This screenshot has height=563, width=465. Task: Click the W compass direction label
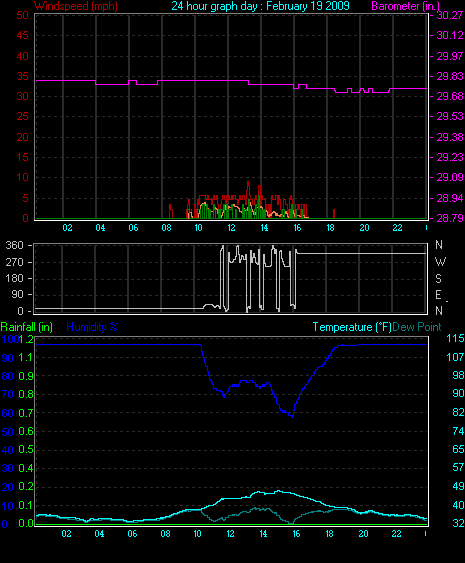pyautogui.click(x=440, y=262)
